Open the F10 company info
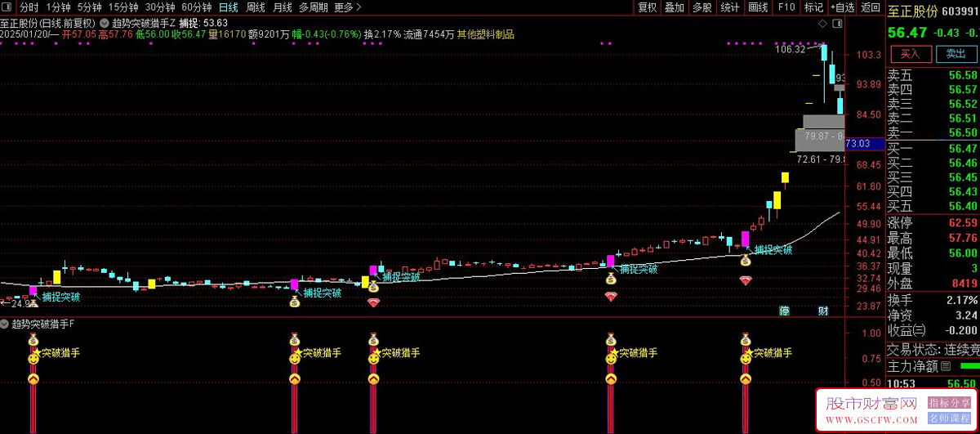Viewport: 980px width, 434px height. pos(786,7)
